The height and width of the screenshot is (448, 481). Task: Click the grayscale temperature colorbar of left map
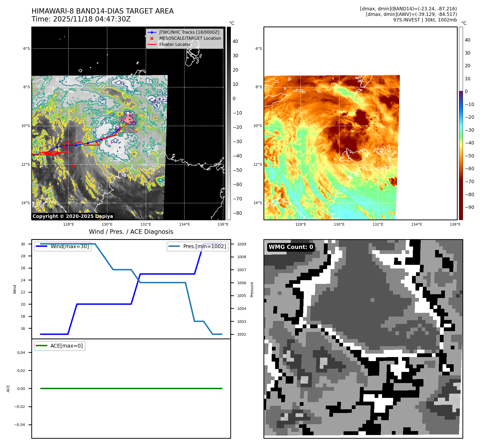pyautogui.click(x=229, y=123)
